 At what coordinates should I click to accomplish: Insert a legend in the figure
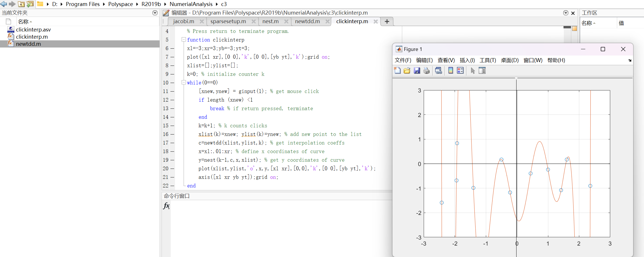[460, 70]
